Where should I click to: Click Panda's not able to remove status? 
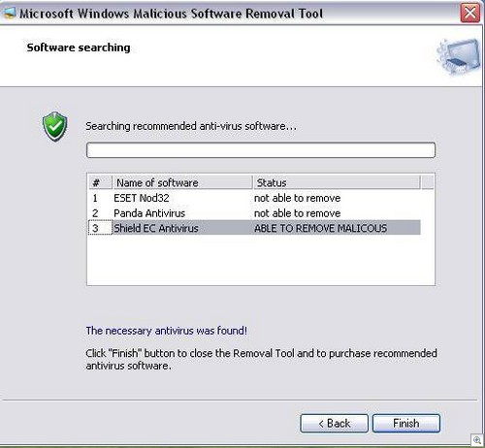(297, 213)
